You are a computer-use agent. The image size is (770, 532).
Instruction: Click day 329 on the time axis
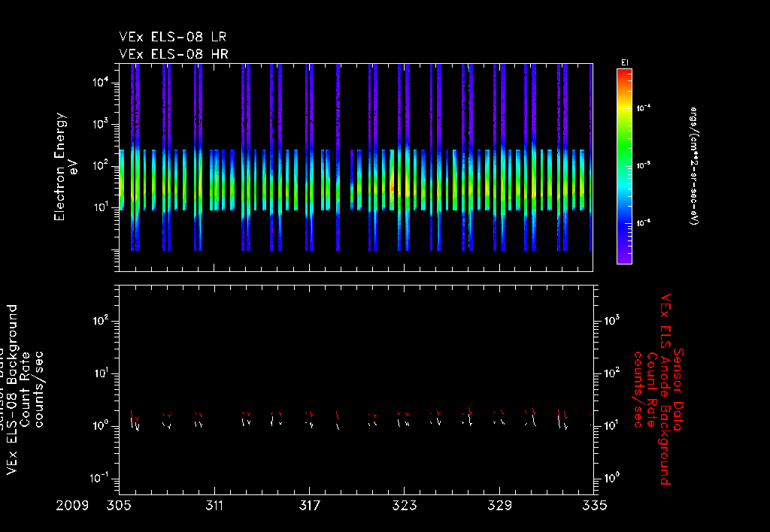[499, 505]
